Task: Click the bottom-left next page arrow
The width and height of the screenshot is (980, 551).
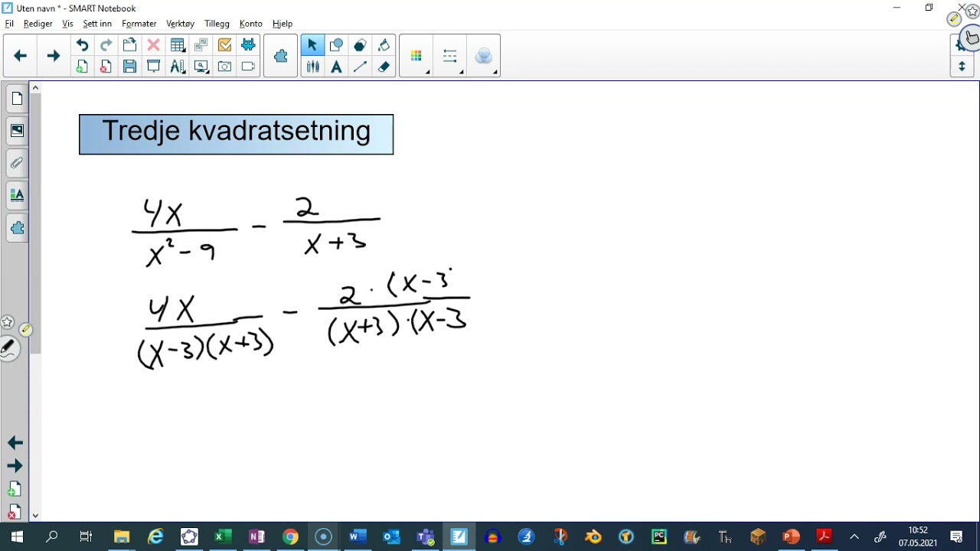Action: (15, 466)
